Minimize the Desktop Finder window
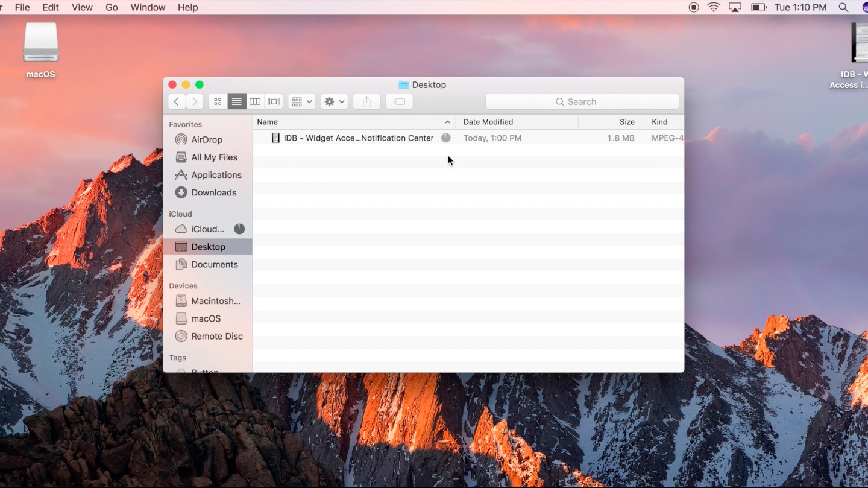The image size is (868, 488). [x=186, y=85]
